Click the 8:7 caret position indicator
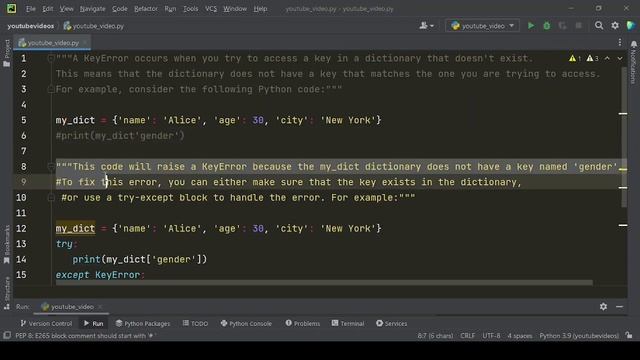 435,336
